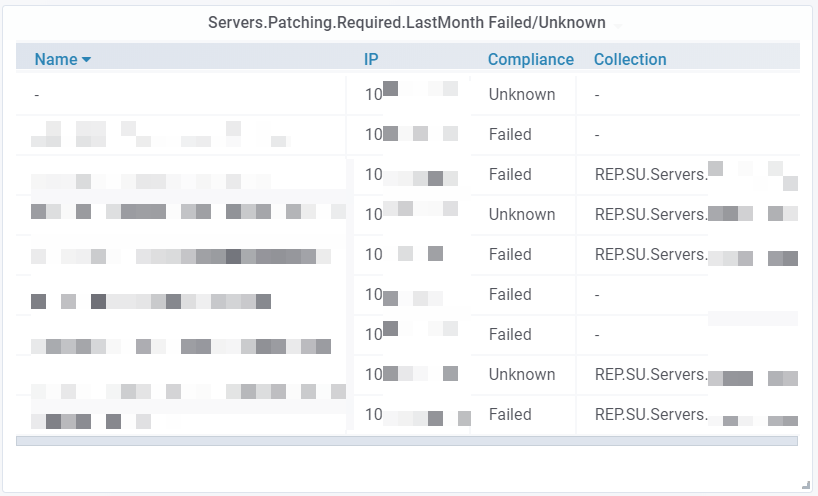Open the Servers.Patching.Required.LastMonth panel title menu
818x496 pixels.
pos(406,23)
